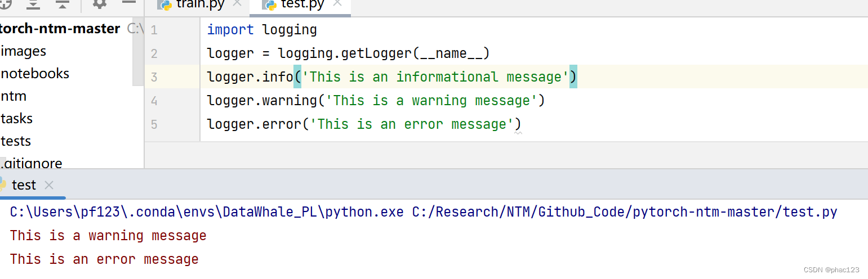Select the torch-ntm-master project root

(60, 29)
